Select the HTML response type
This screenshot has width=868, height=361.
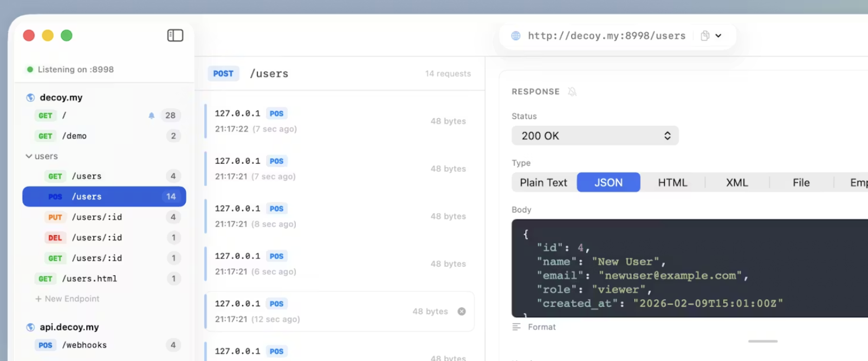[672, 183]
